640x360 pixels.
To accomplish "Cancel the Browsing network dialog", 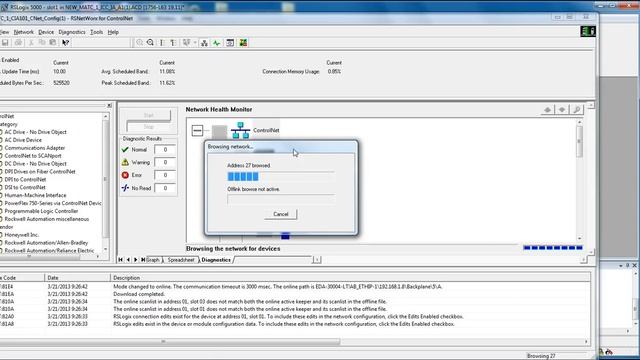I will pos(281,214).
